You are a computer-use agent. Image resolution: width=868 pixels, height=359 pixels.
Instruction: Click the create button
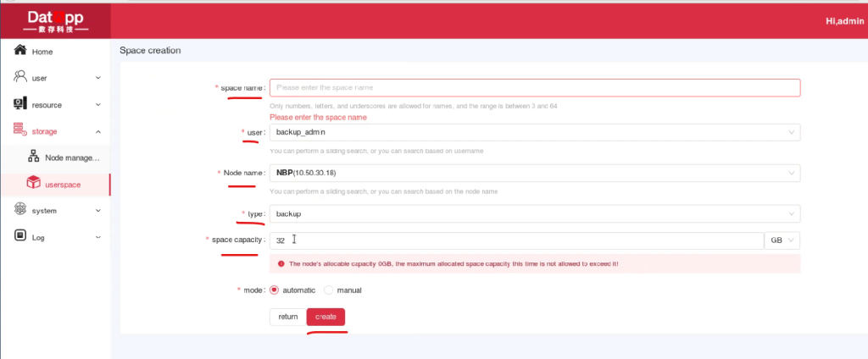(x=325, y=317)
